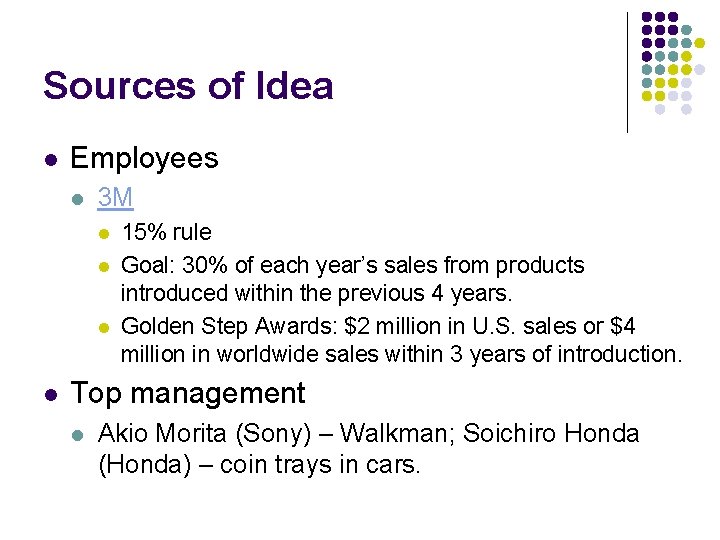
Task: Click the Sources of Idea title
Action: click(188, 86)
